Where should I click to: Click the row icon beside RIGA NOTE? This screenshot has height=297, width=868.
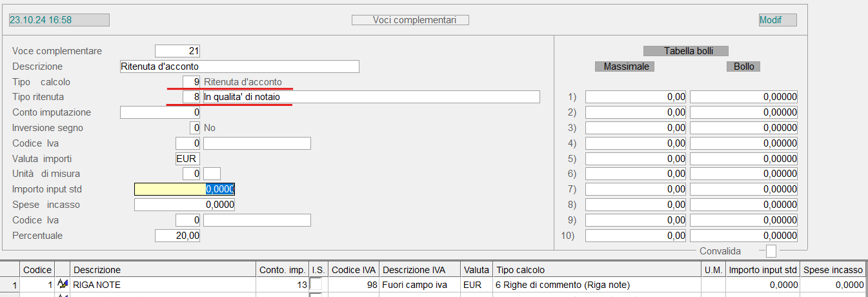[63, 284]
